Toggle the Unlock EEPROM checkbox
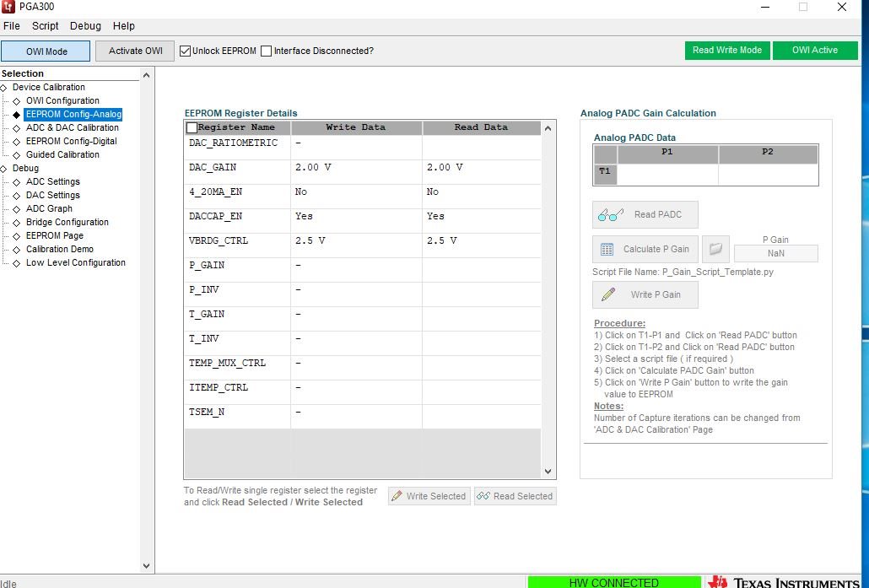The height and width of the screenshot is (588, 869). pyautogui.click(x=185, y=51)
